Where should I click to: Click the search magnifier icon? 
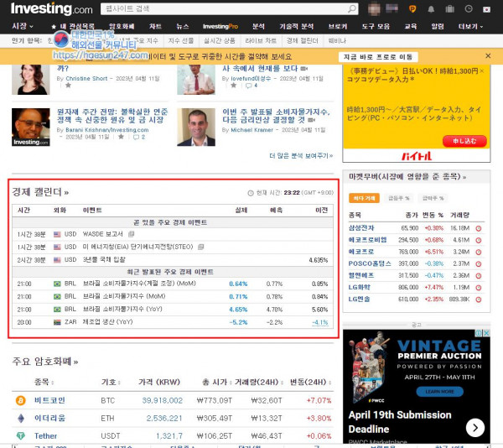point(352,8)
